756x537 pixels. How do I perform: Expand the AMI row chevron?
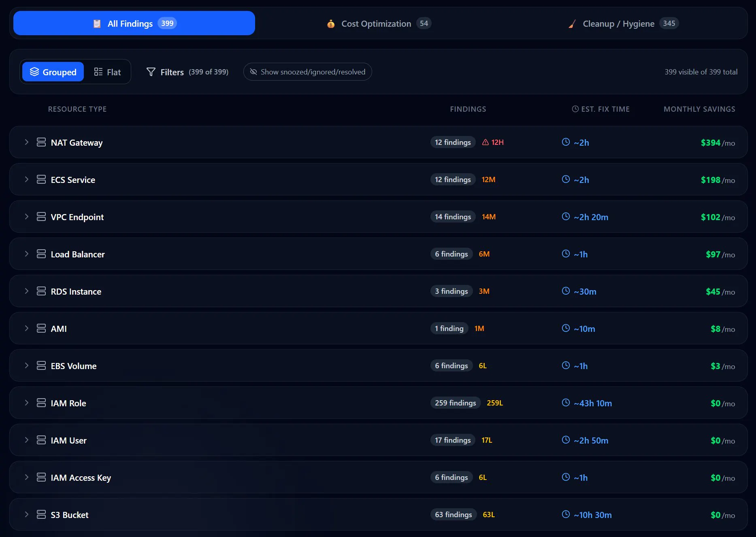coord(27,328)
